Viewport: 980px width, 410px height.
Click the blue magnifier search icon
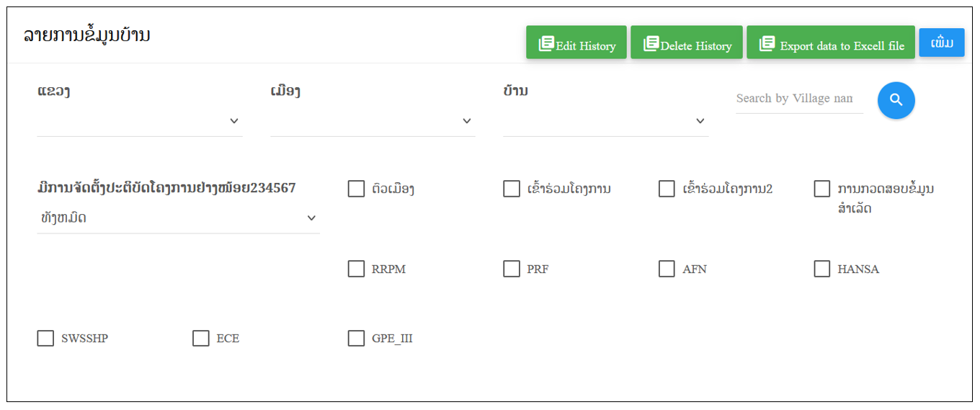coord(896,100)
